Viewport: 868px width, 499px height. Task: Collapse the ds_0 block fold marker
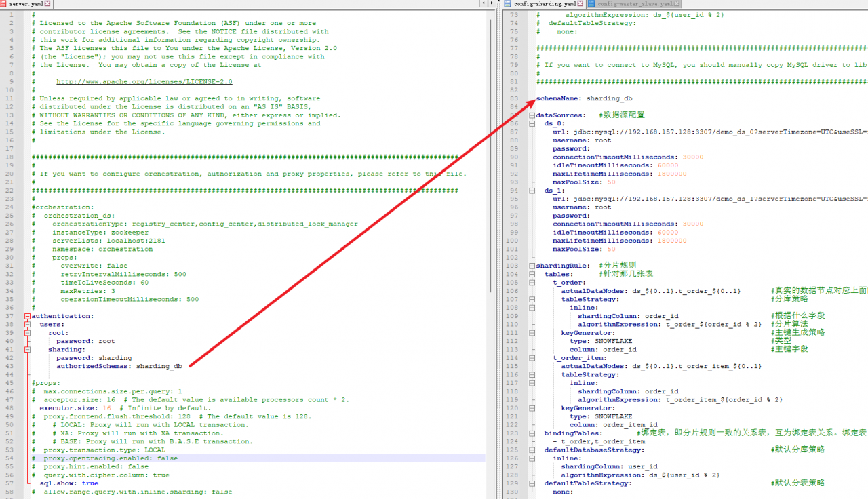532,123
